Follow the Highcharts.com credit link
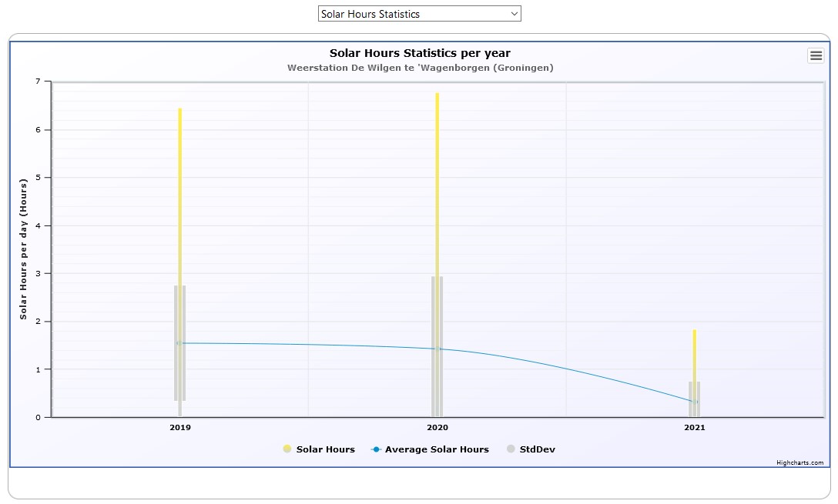838x504 pixels. click(799, 462)
